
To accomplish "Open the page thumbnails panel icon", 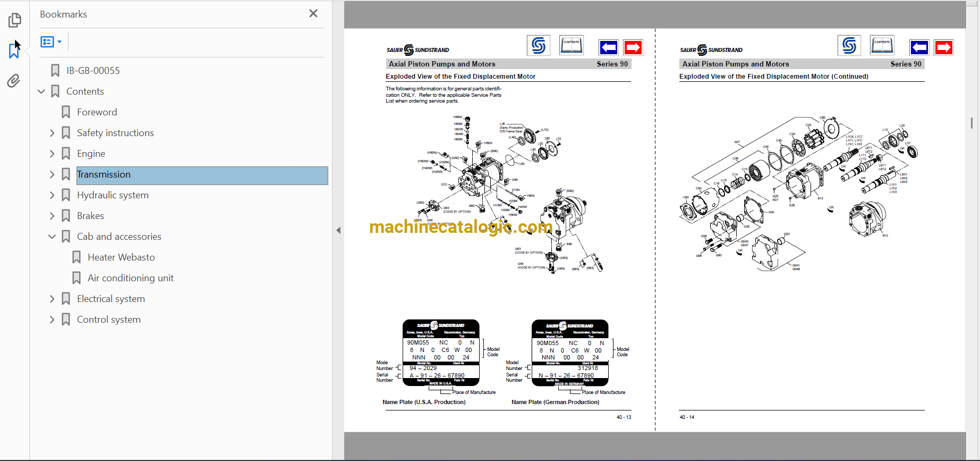I will point(15,20).
